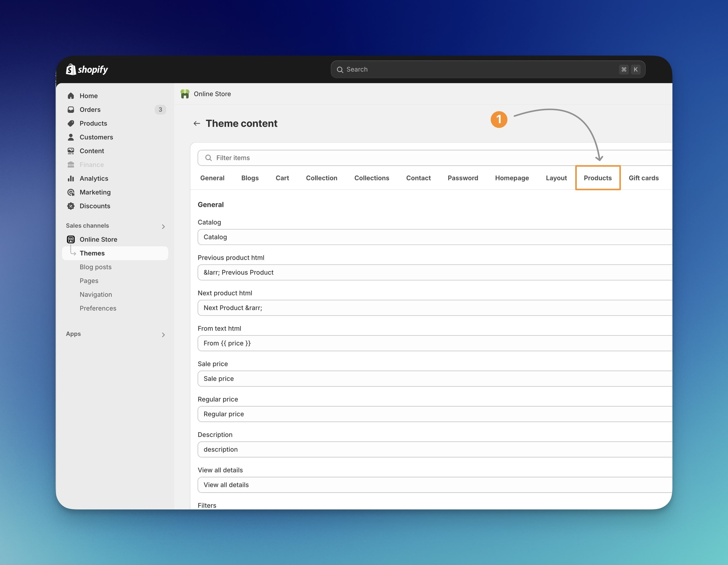Viewport: 728px width, 565px height.
Task: Open Navigation under Online Store
Action: click(x=96, y=294)
